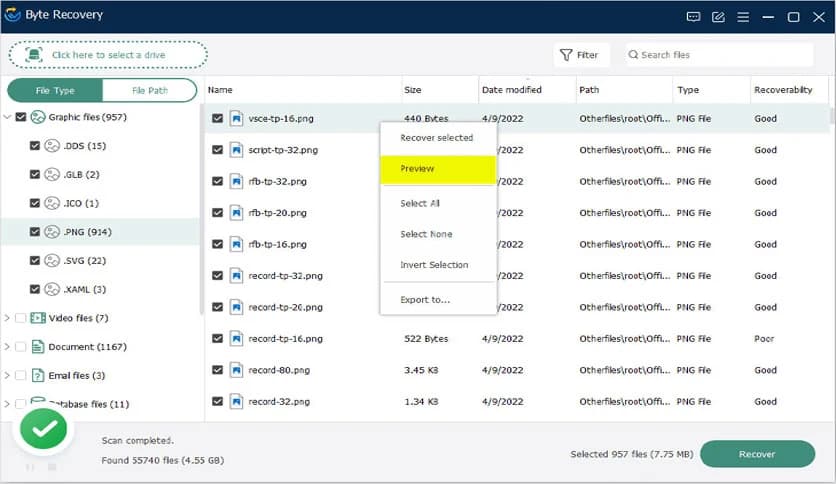Click the .SVG file type icon
This screenshot has width=836, height=484.
[x=52, y=261]
